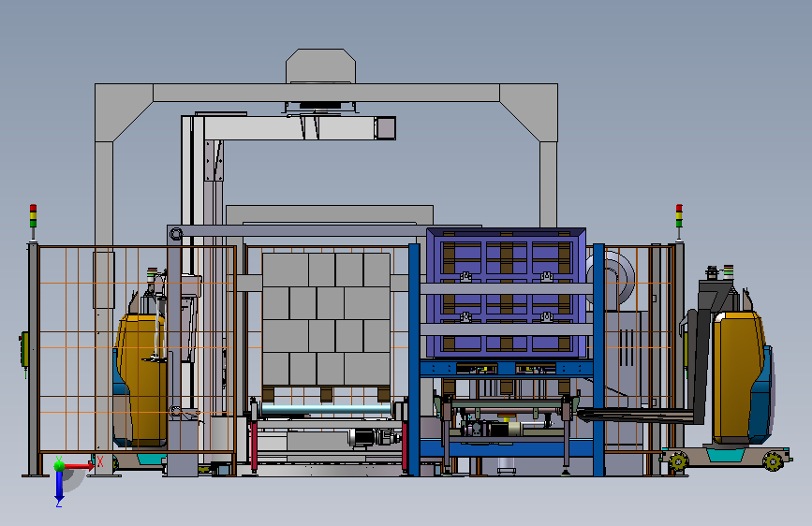Select the horizontal wrapping arm beam
Screen dimensions: 812x526
pos(301,128)
